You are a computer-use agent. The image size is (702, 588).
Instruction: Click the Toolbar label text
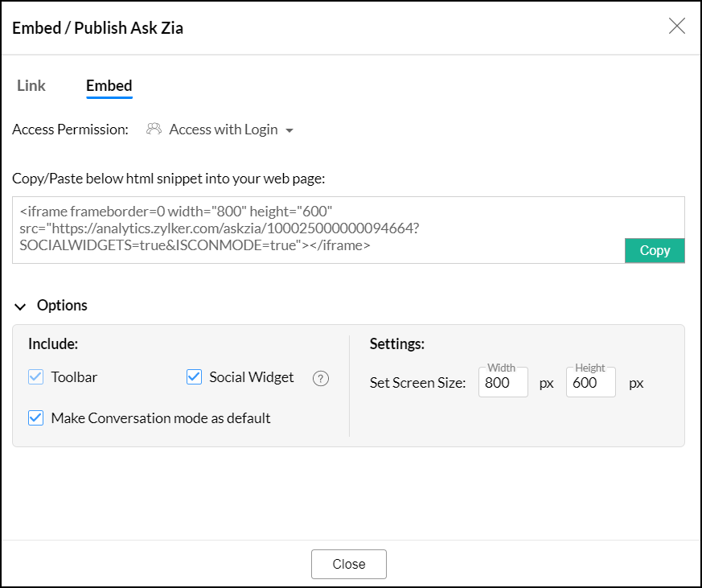(74, 377)
